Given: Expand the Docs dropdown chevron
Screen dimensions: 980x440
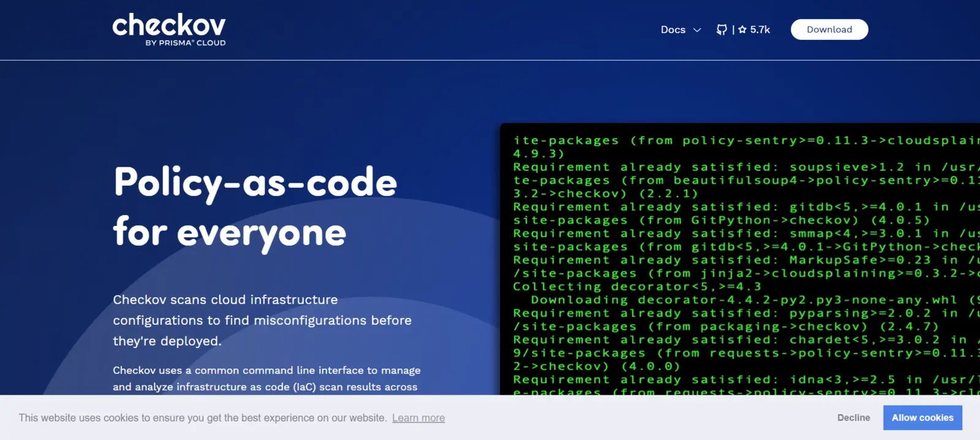Looking at the screenshot, I should click(x=697, y=29).
